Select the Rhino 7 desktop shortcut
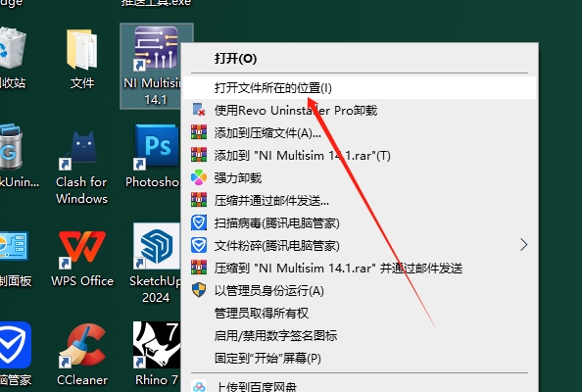 point(157,345)
